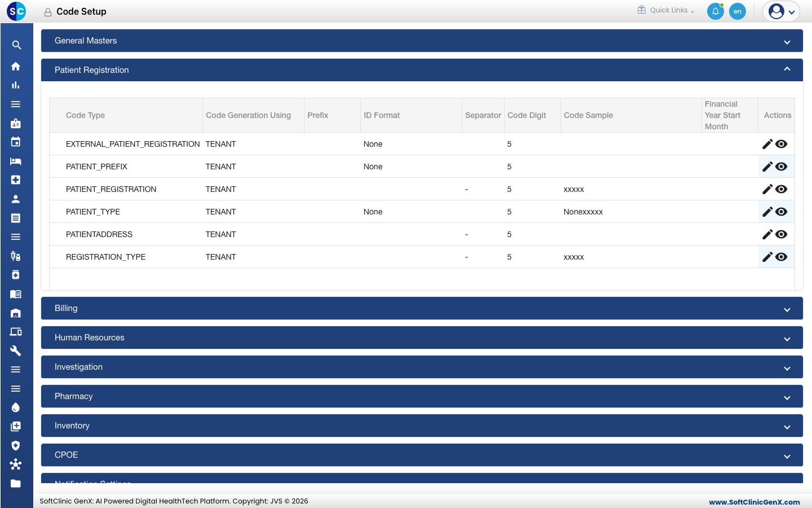This screenshot has height=508, width=812.
Task: Click the Separator column header
Action: tap(483, 115)
